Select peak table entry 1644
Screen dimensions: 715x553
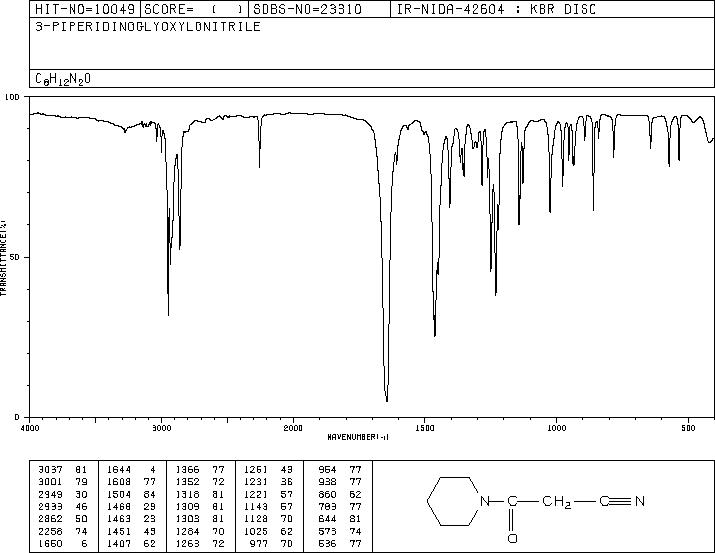pyautogui.click(x=131, y=470)
